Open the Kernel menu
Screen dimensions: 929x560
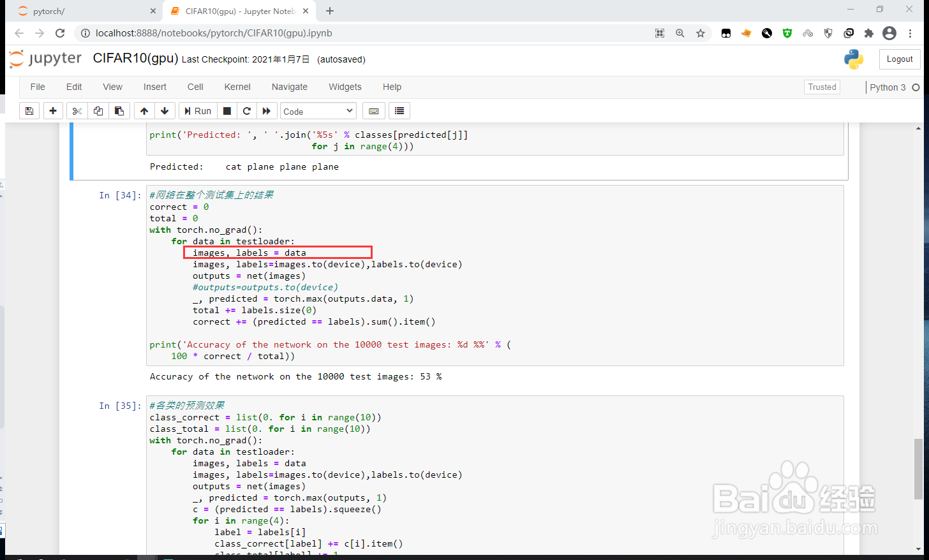pos(237,87)
